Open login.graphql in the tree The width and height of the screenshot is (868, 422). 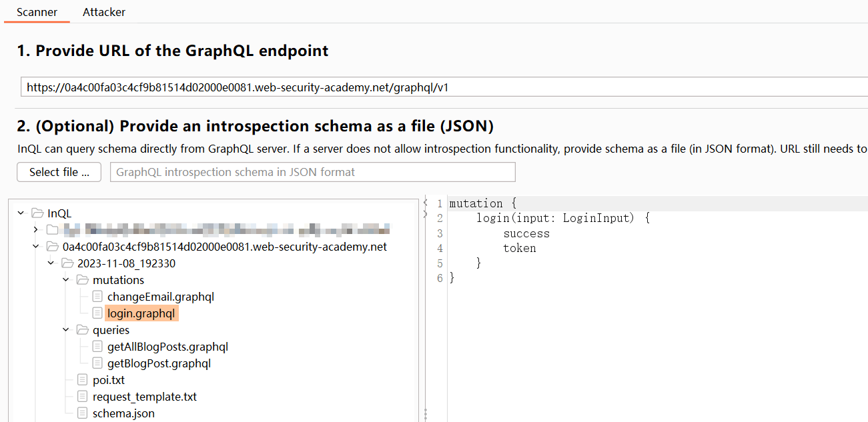141,313
